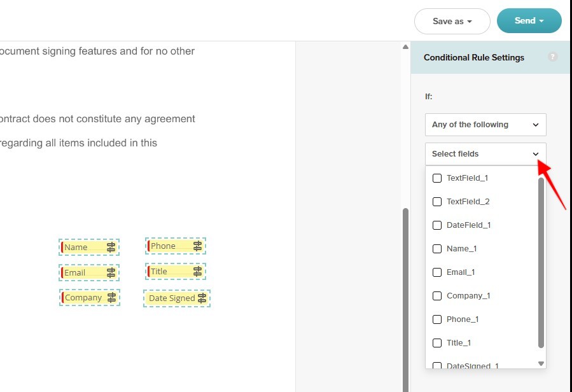Viewport: 572px width, 392px height.
Task: Tick the Phone_1 checkbox
Action: click(x=437, y=319)
